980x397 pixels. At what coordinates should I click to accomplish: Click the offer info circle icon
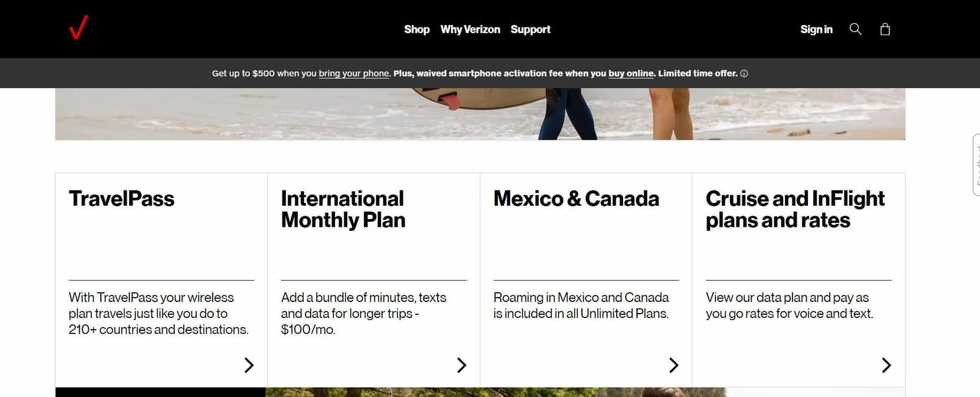pos(744,74)
